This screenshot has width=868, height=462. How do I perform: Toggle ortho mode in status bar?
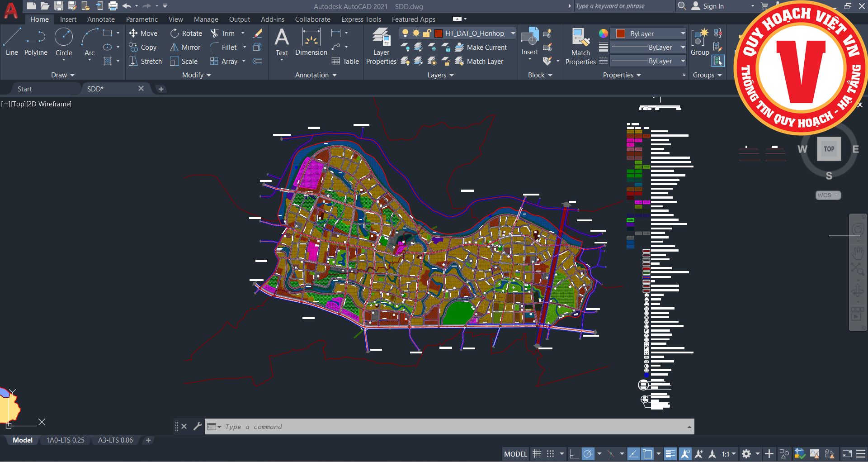[574, 454]
